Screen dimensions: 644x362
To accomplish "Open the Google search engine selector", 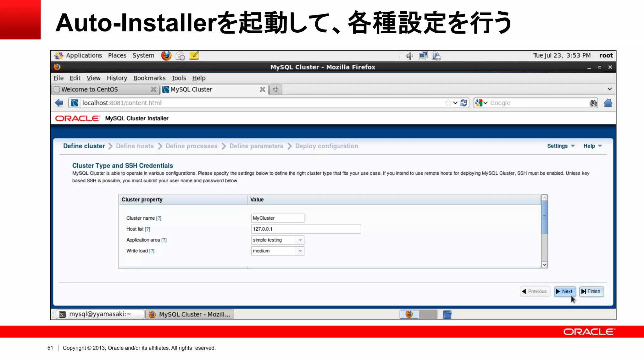I will click(481, 103).
